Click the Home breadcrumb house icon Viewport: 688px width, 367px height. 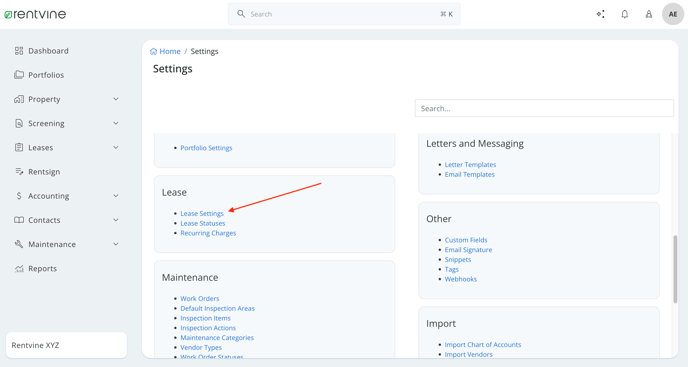154,51
